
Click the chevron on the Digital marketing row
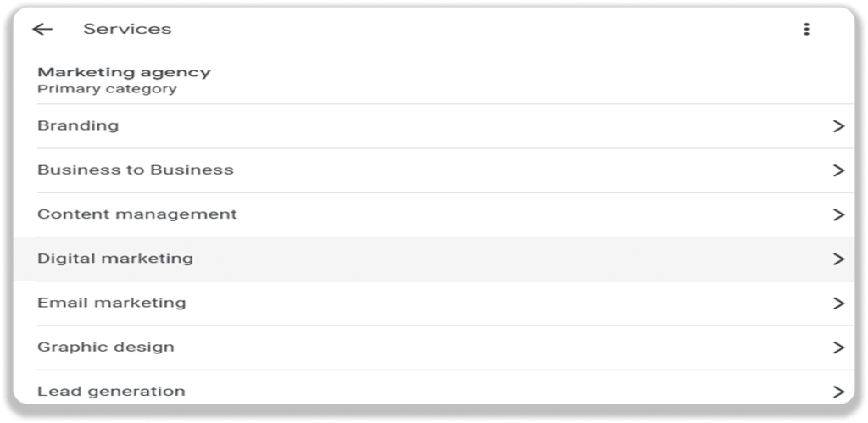tap(838, 259)
